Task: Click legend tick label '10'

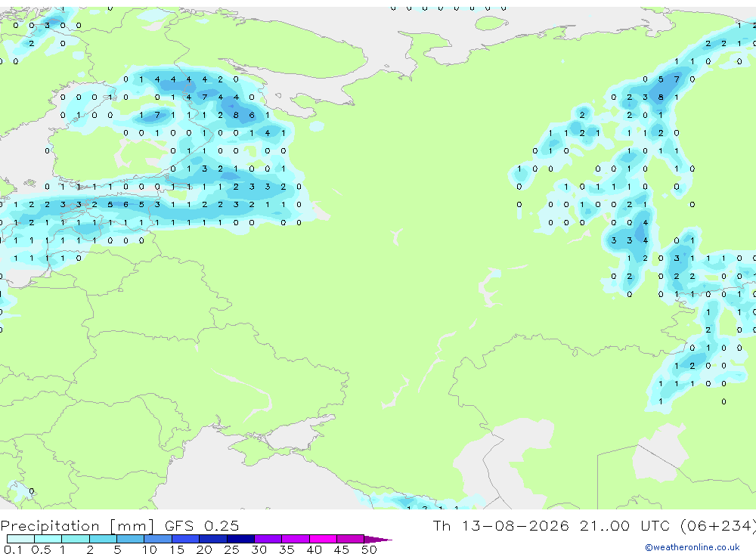Action: [x=149, y=549]
